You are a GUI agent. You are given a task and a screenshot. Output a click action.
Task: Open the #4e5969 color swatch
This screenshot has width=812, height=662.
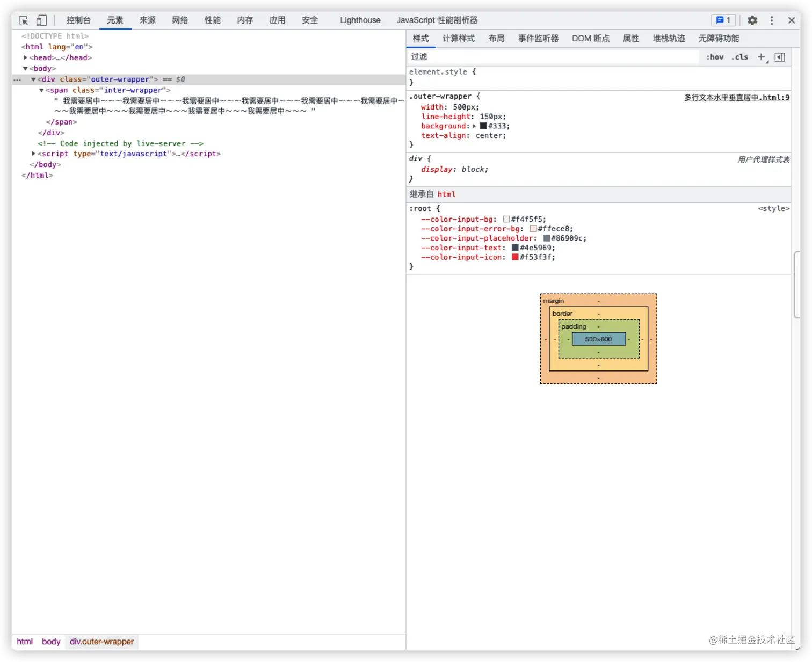[515, 248]
